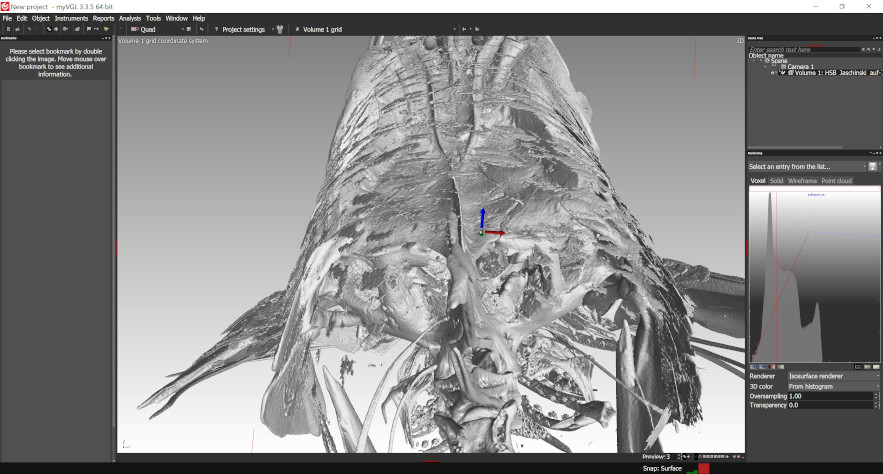The height and width of the screenshot is (474, 883).
Task: Click the red record icon in viewport bar
Action: (738, 457)
